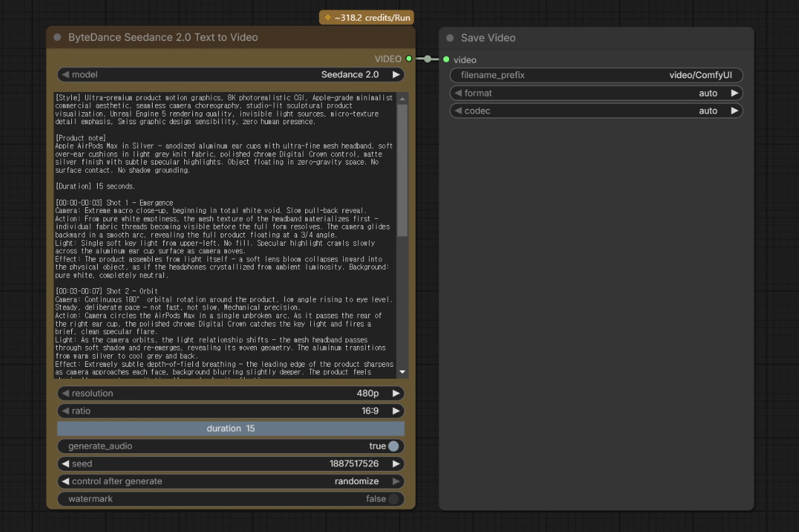Click the prompt scrollbar up arrow
The image size is (799, 532).
click(x=402, y=98)
